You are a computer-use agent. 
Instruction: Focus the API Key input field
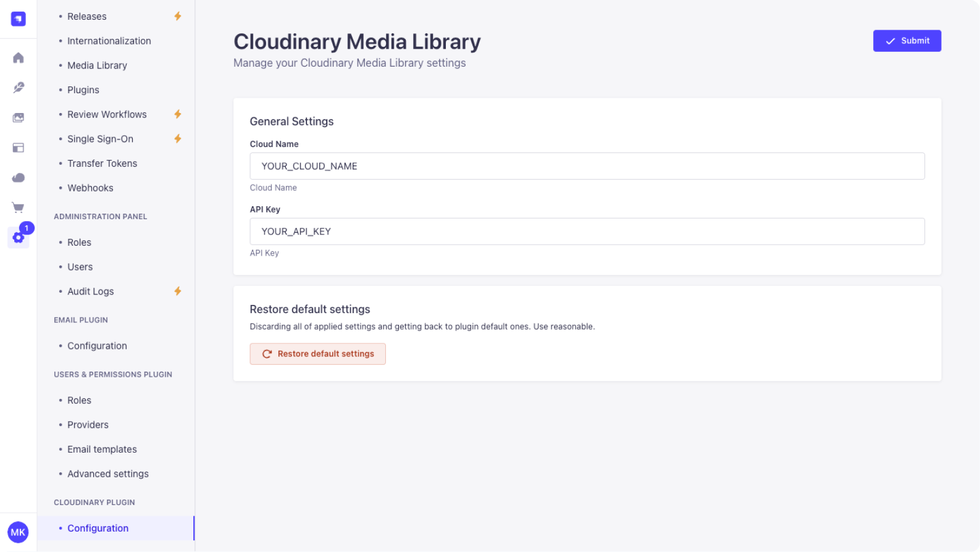click(587, 232)
